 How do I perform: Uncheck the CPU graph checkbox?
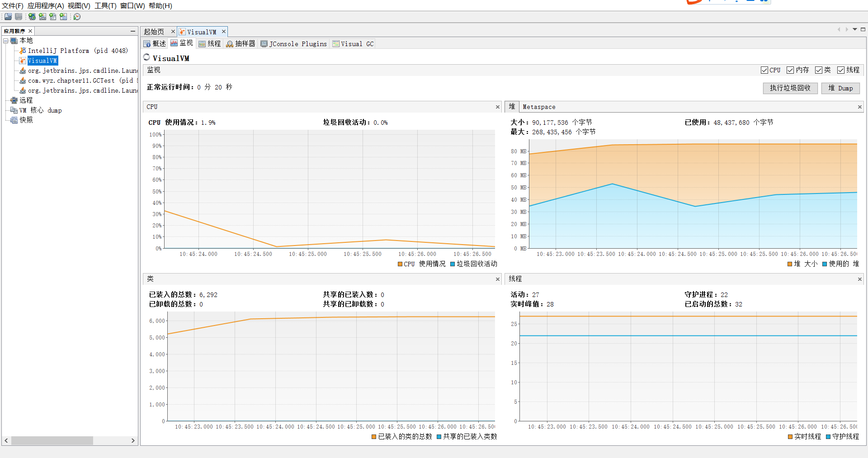pos(764,70)
